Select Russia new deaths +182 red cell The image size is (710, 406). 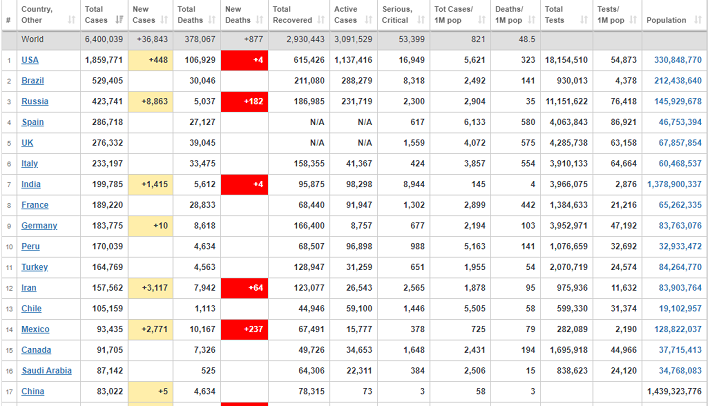tap(245, 101)
